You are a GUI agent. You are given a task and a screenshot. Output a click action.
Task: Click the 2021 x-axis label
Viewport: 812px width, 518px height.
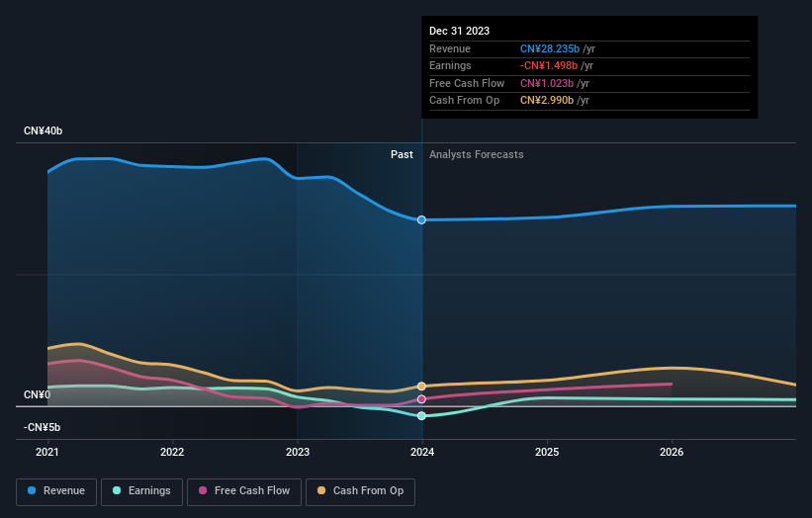click(47, 452)
